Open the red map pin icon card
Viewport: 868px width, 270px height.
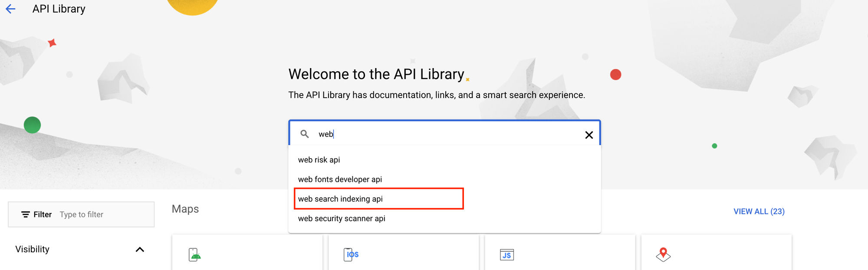click(663, 254)
